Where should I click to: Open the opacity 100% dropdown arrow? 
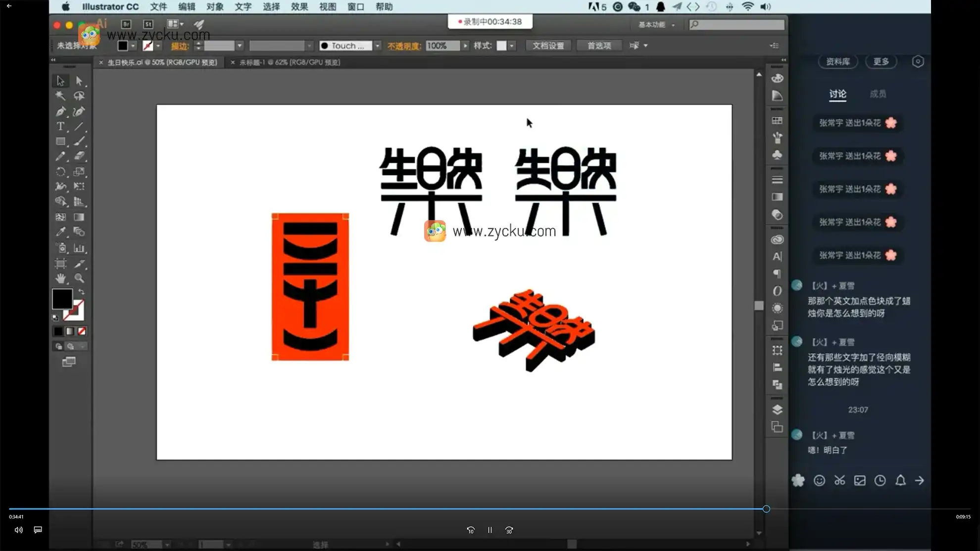point(465,46)
